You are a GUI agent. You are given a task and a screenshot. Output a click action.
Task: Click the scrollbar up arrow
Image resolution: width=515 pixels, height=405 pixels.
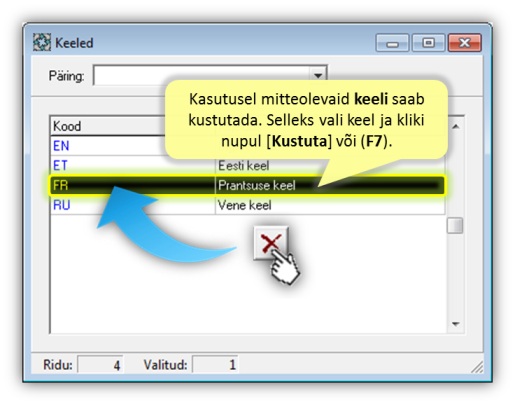click(455, 126)
